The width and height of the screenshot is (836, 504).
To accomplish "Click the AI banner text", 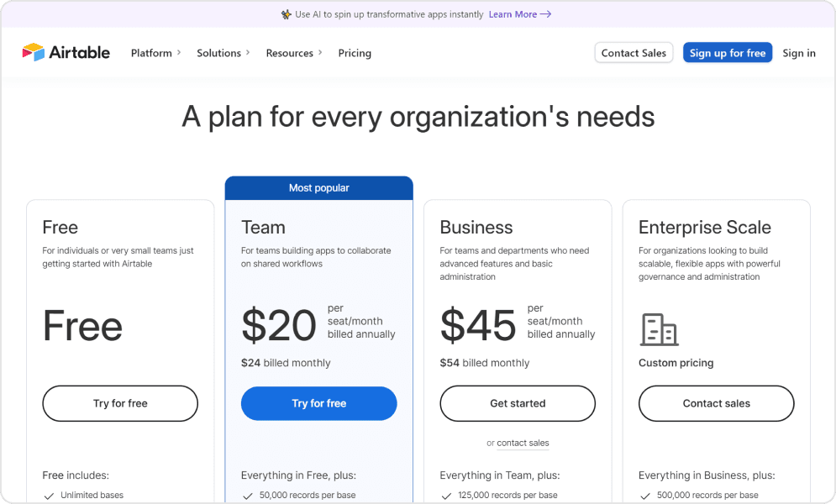I will click(x=389, y=14).
